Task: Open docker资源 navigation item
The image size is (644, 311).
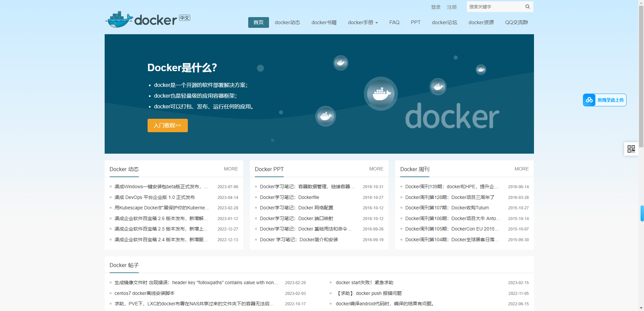Action: click(x=481, y=22)
